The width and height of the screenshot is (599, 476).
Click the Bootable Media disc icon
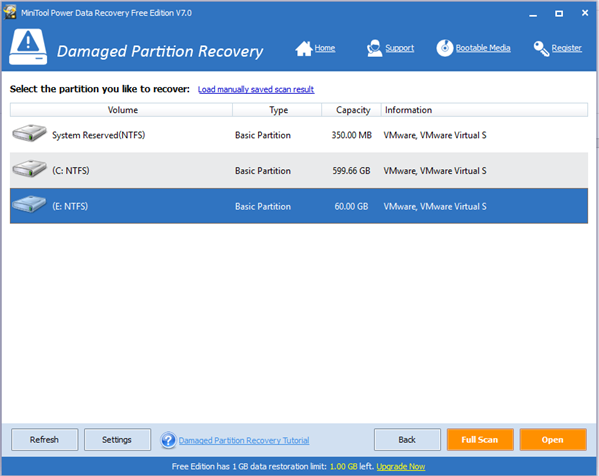click(445, 48)
